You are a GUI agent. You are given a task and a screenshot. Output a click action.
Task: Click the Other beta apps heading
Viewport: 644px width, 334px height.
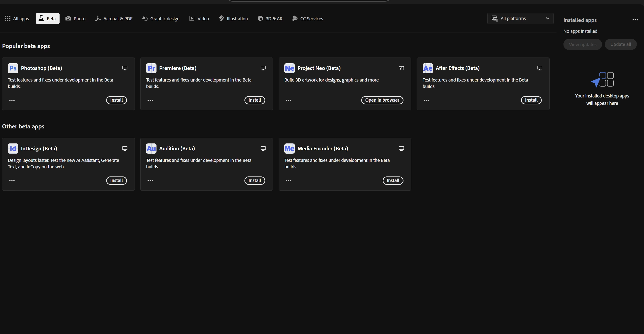tap(23, 126)
